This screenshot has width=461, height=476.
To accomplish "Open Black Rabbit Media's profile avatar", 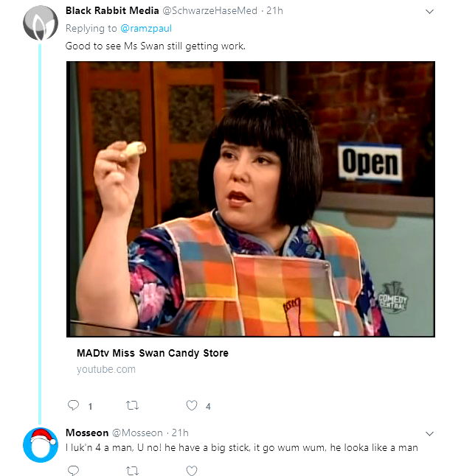I will point(41,23).
